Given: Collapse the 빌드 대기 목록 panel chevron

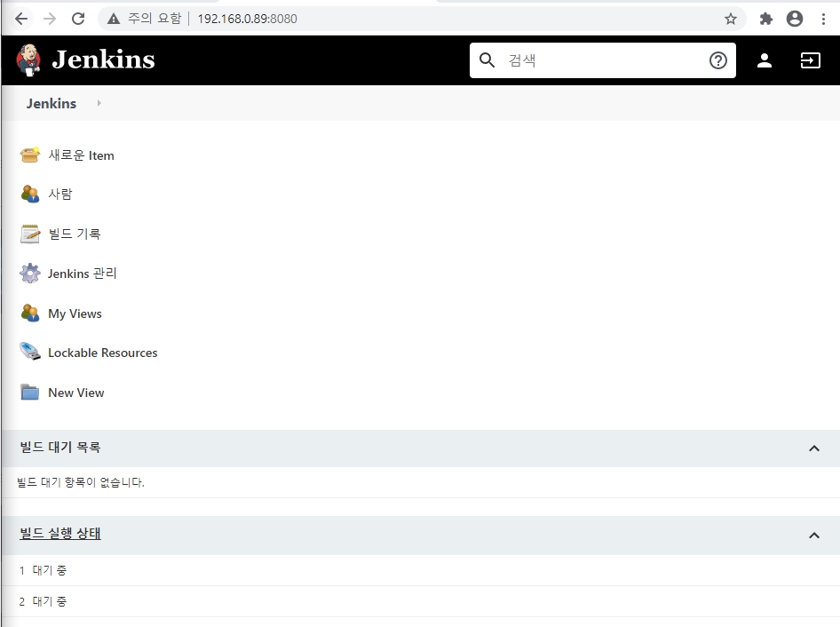Looking at the screenshot, I should click(813, 448).
